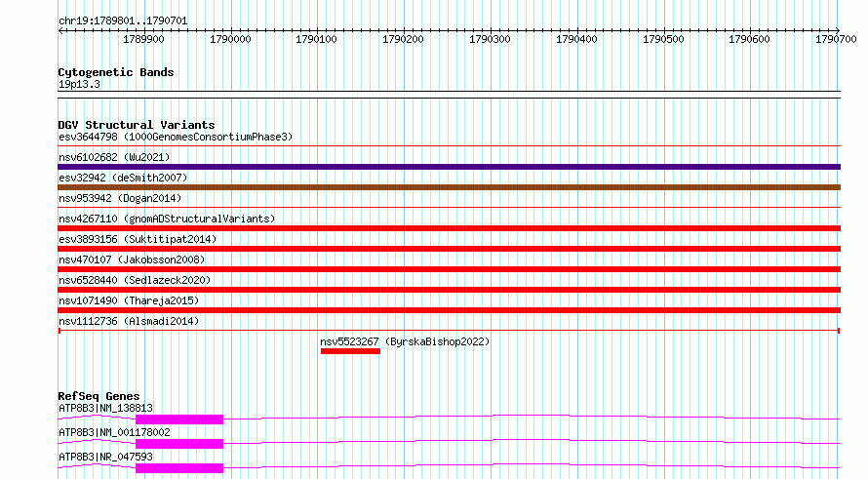Select the NM_001178002 magenta exon block
This screenshot has height=479, width=868.
[x=179, y=444]
